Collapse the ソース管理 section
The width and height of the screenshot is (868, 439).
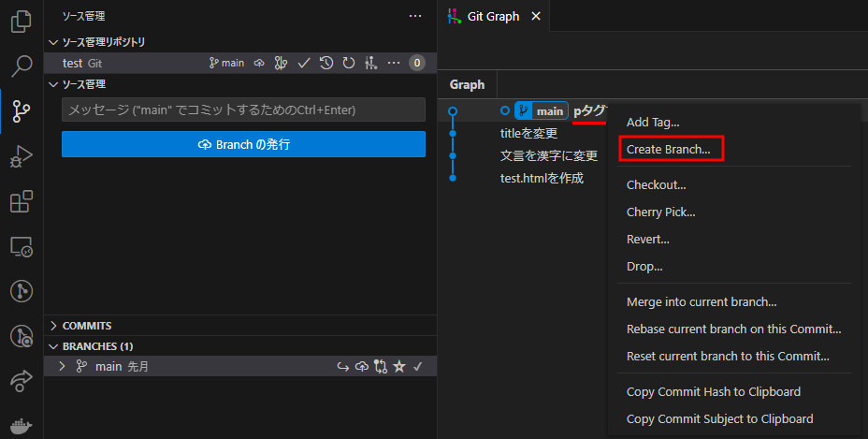click(53, 84)
